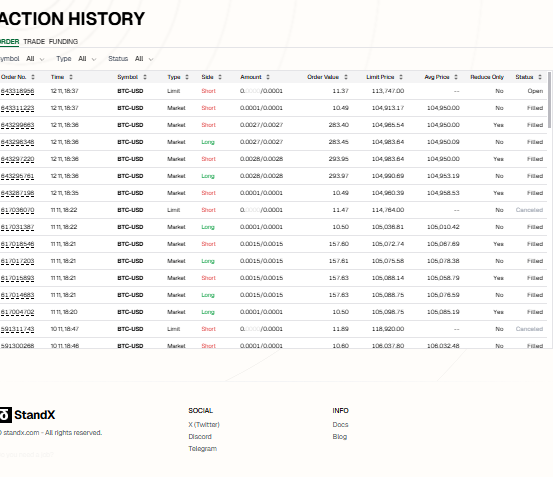Image resolution: width=553 pixels, height=477 pixels.
Task: Open X (Twitter) social link
Action: click(x=204, y=424)
